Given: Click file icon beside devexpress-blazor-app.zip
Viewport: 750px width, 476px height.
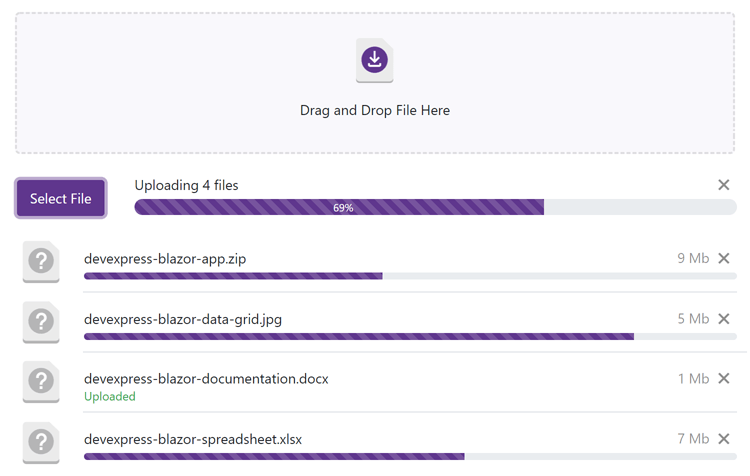Looking at the screenshot, I should click(41, 262).
